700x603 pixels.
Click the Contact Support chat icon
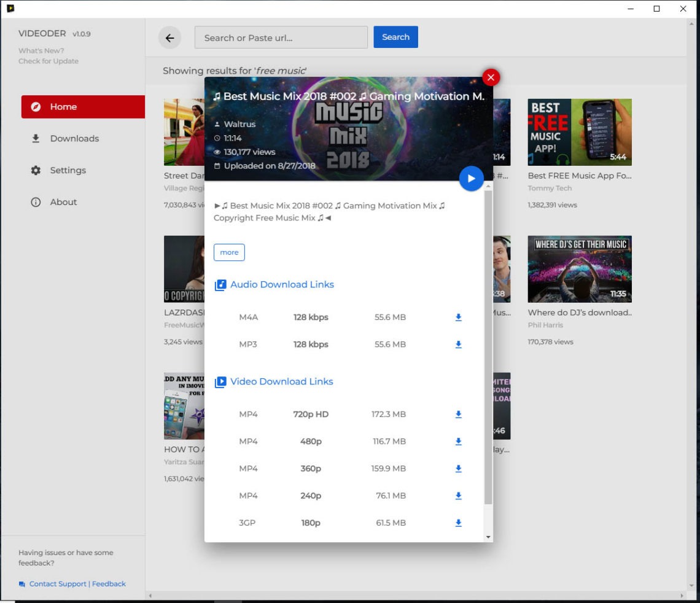[21, 583]
